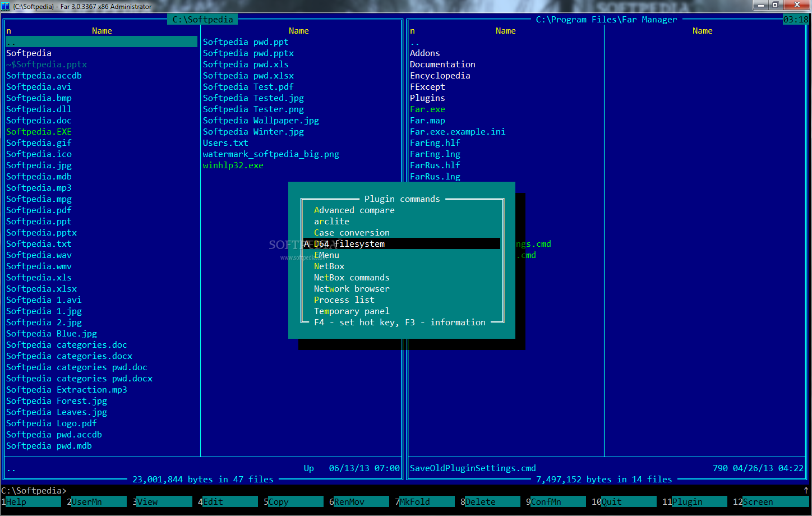
Task: Open the D64 filesystem plugin entry
Action: pos(402,244)
